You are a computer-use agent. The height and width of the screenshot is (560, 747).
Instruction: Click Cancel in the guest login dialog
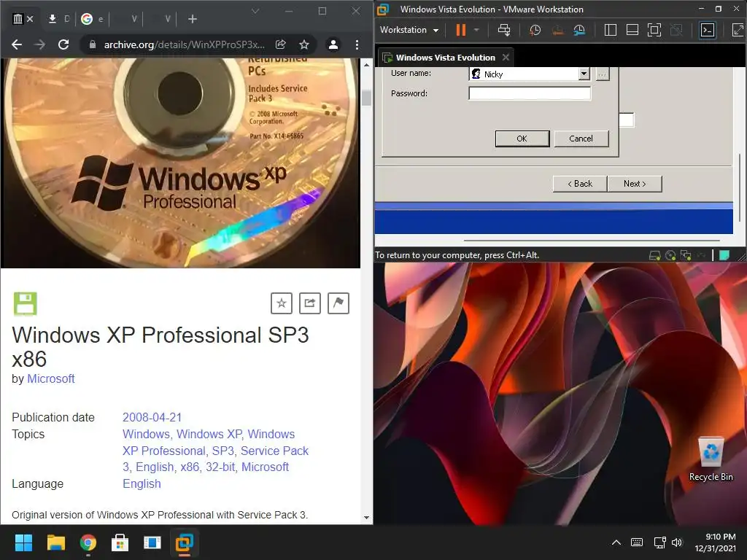tap(581, 139)
